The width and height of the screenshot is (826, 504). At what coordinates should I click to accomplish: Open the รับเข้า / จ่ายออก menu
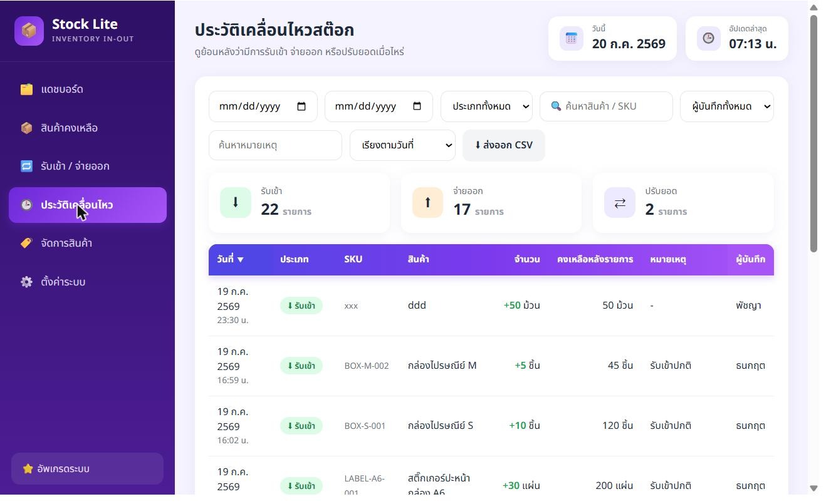click(88, 166)
